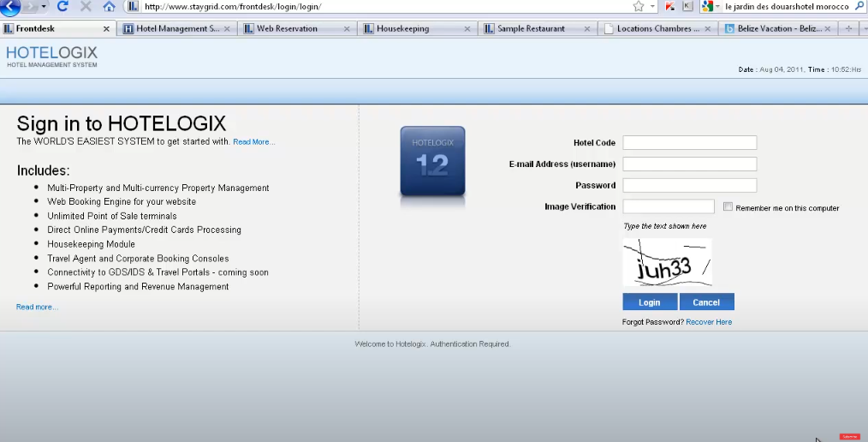
Task: Click "Direct Online Payments/Credit Cards Processing" text
Action: tap(144, 230)
